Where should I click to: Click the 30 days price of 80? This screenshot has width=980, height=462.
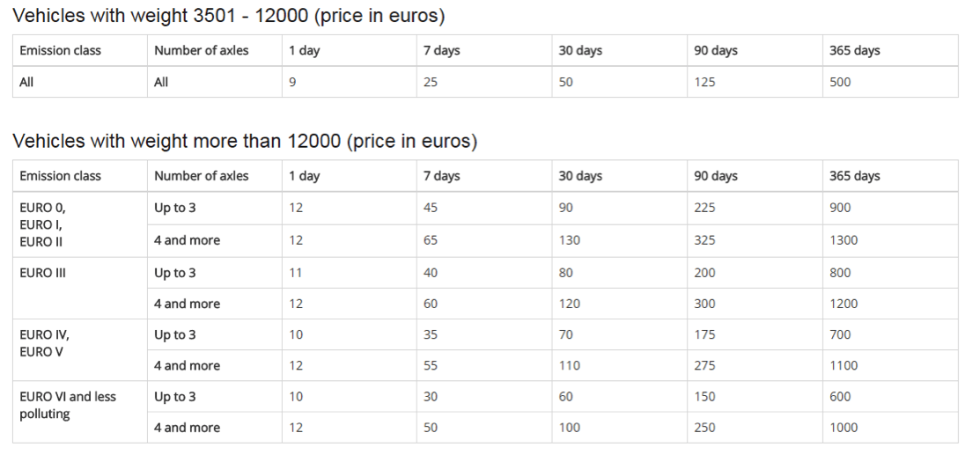pyautogui.click(x=566, y=273)
